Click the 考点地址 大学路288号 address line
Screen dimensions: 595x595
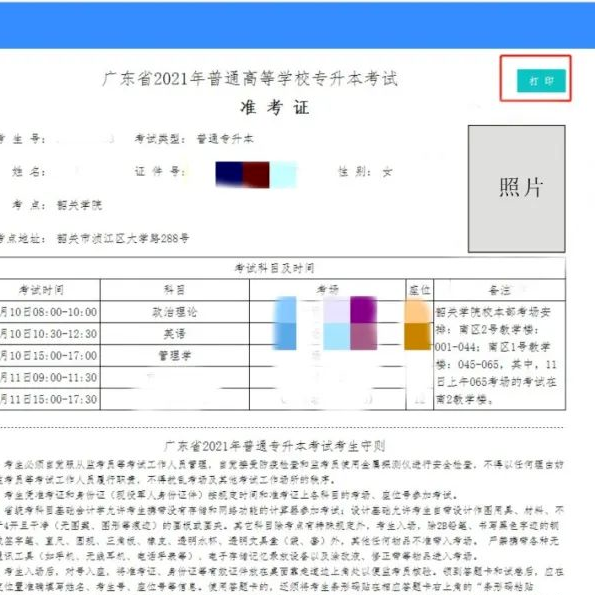point(94,238)
